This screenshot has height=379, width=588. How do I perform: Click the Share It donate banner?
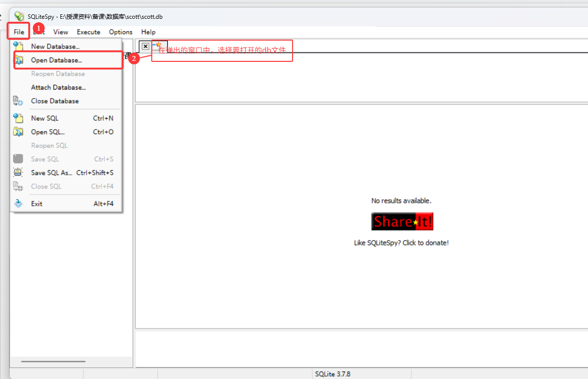point(402,222)
